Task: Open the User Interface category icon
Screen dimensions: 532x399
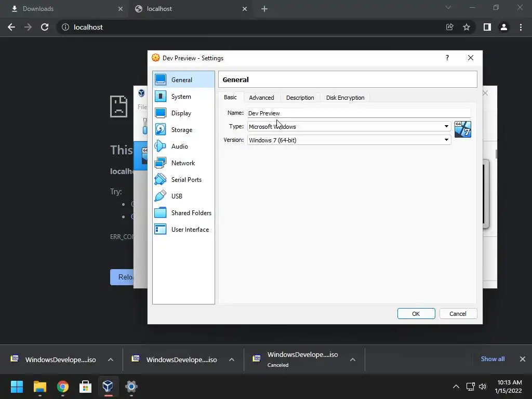Action: tap(161, 229)
